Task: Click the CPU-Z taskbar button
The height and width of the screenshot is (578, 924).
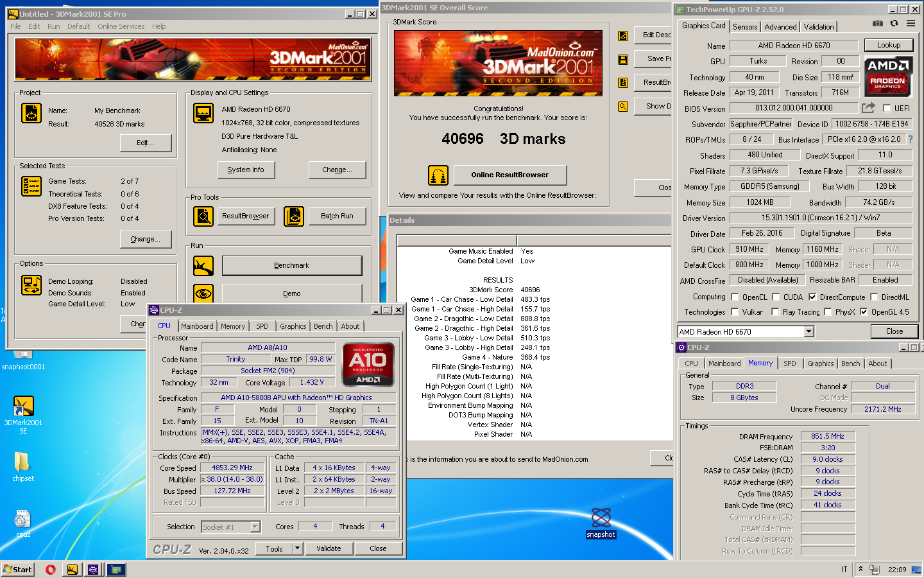Action: (94, 569)
